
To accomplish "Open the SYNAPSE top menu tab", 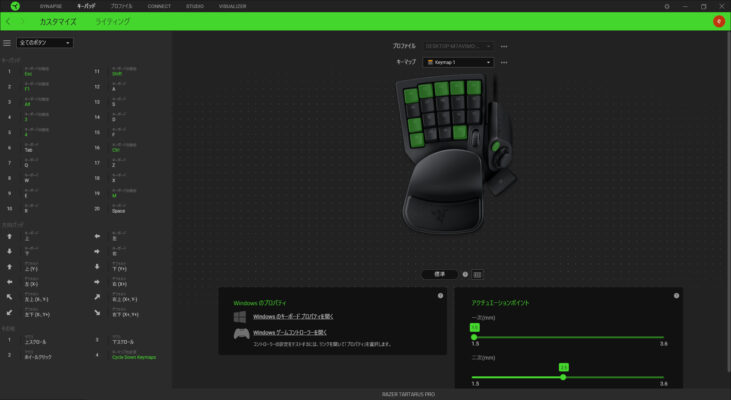I will [50, 6].
